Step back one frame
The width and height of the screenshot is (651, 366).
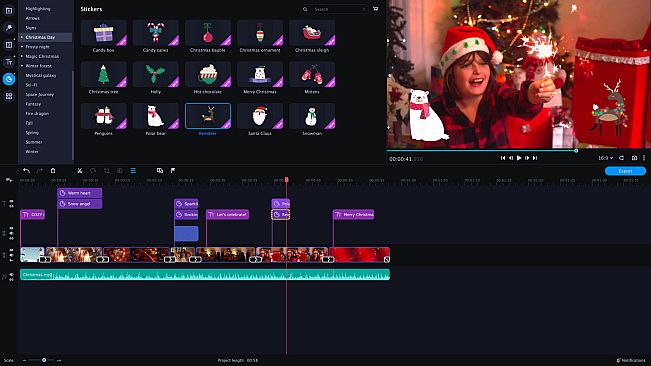511,158
